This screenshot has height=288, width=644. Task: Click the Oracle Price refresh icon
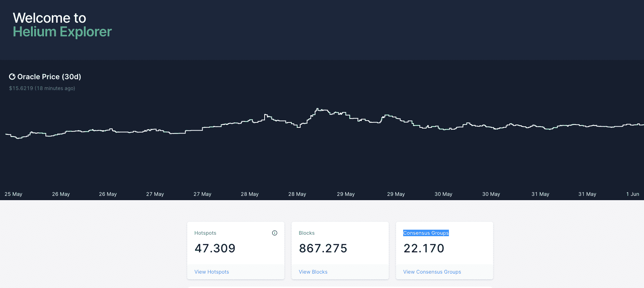click(x=12, y=77)
